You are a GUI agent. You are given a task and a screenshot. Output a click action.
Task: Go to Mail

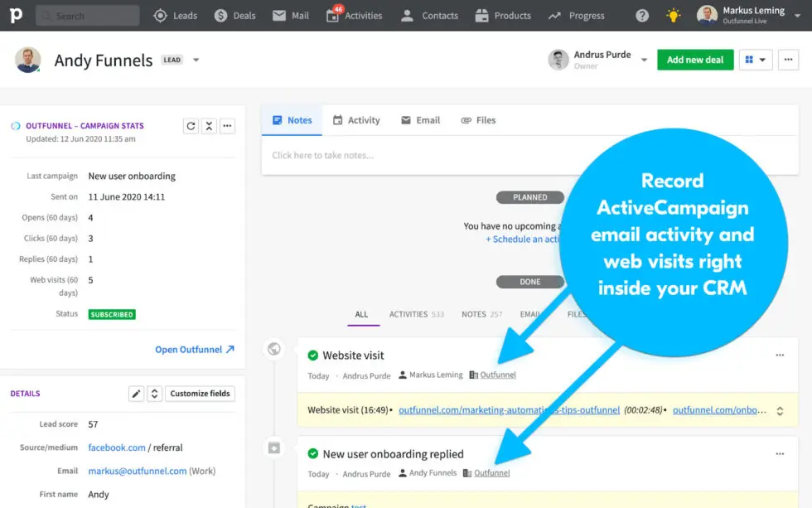pyautogui.click(x=291, y=16)
